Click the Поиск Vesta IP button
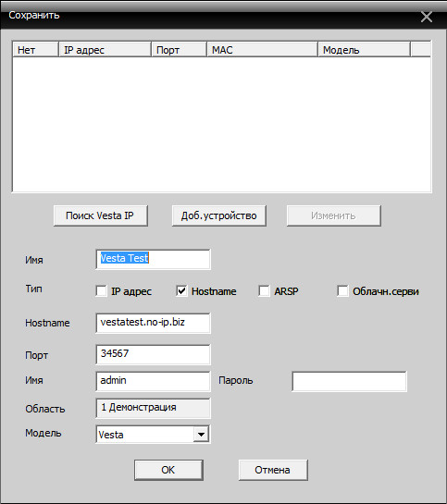This screenshot has height=504, width=447. [100, 215]
